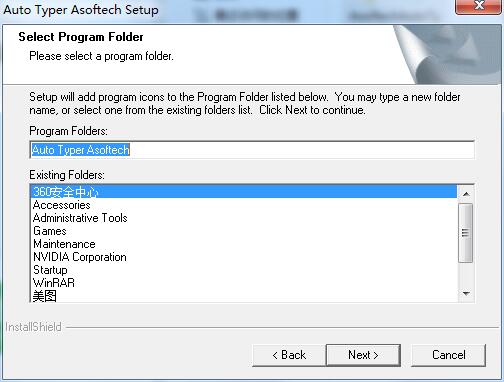Screen dimensions: 504x382
Task: Pick WinRAR in existing folders list
Action: click(244, 283)
